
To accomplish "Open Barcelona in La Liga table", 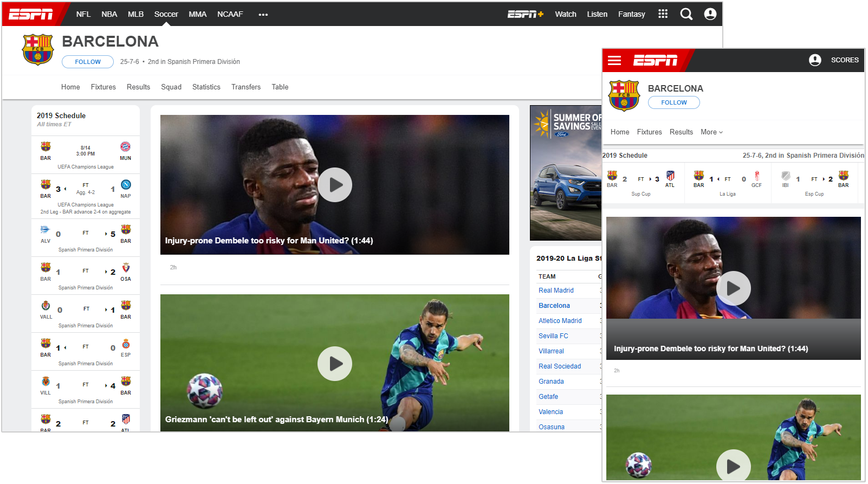I will coord(554,306).
